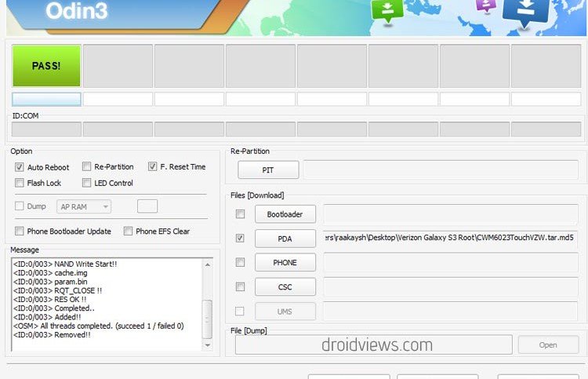
Task: Click the Message log scroll up arrow
Action: click(208, 264)
